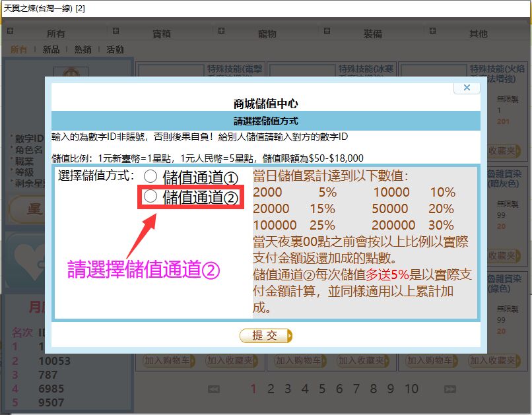Filter items by 新品
532x415 pixels.
click(x=51, y=49)
